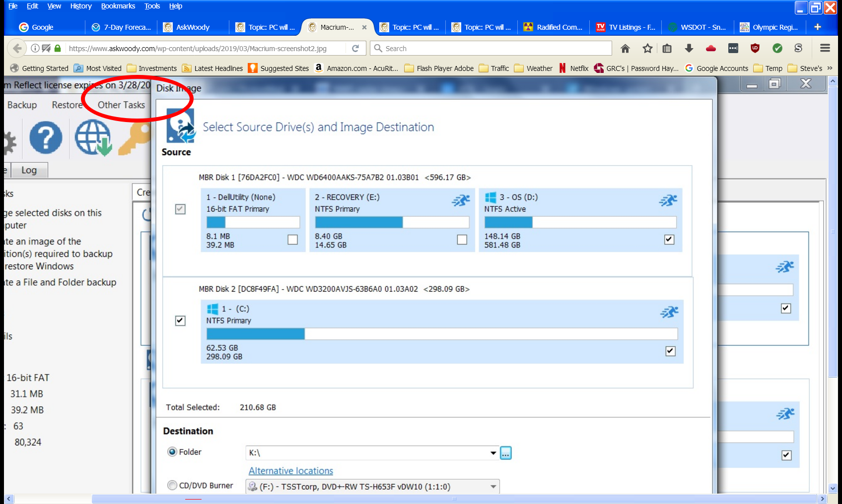Check the DellUtility partition checkbox

(x=293, y=240)
